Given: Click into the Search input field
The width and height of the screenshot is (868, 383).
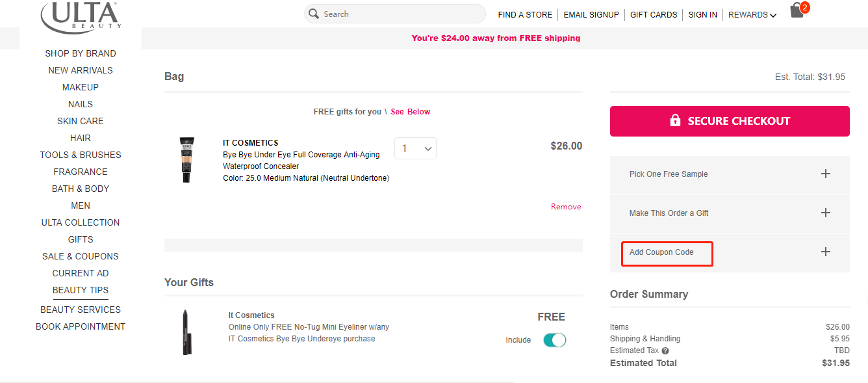Looking at the screenshot, I should tap(395, 14).
